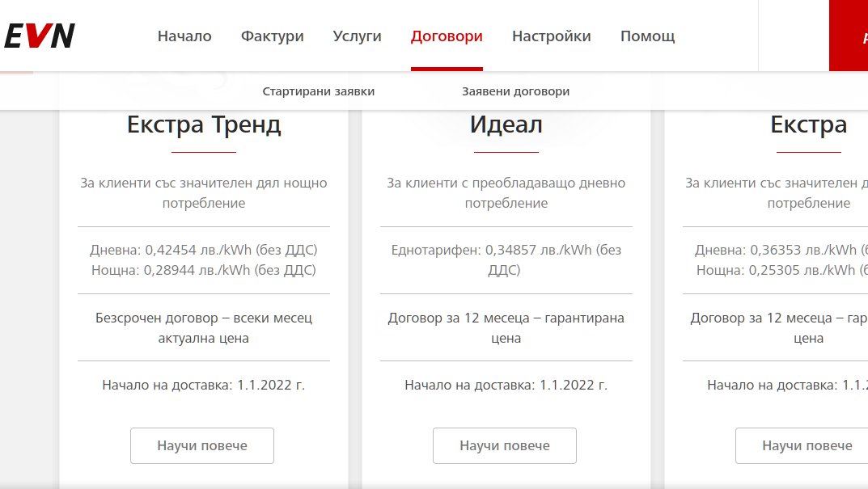Go to Фактури section

[273, 36]
